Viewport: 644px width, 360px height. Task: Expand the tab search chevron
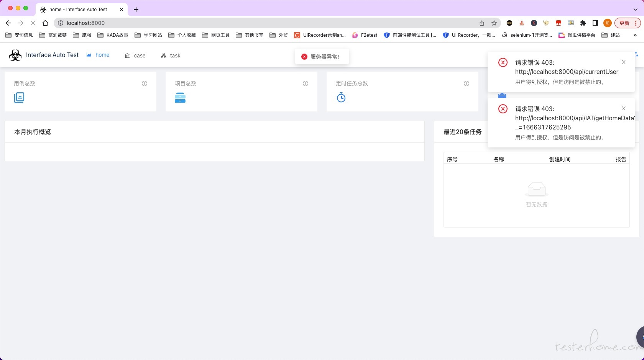[636, 10]
